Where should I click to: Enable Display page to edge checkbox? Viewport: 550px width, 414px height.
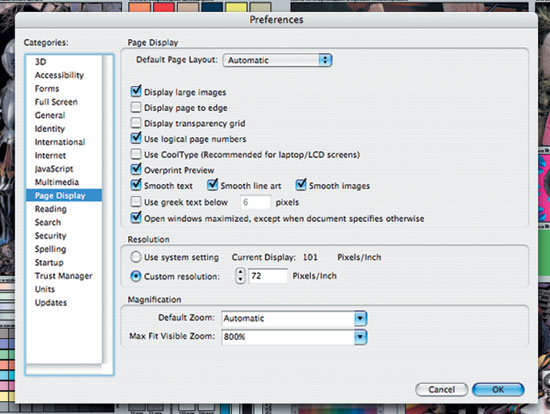click(136, 107)
